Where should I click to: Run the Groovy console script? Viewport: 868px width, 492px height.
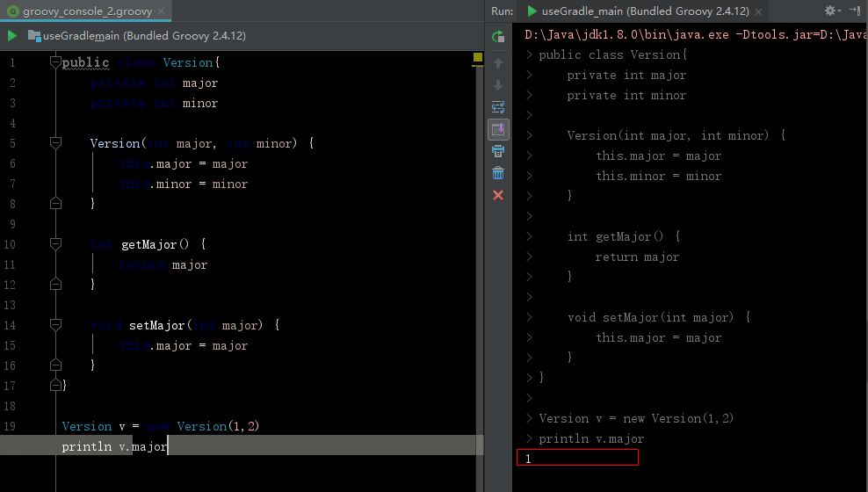pos(11,36)
